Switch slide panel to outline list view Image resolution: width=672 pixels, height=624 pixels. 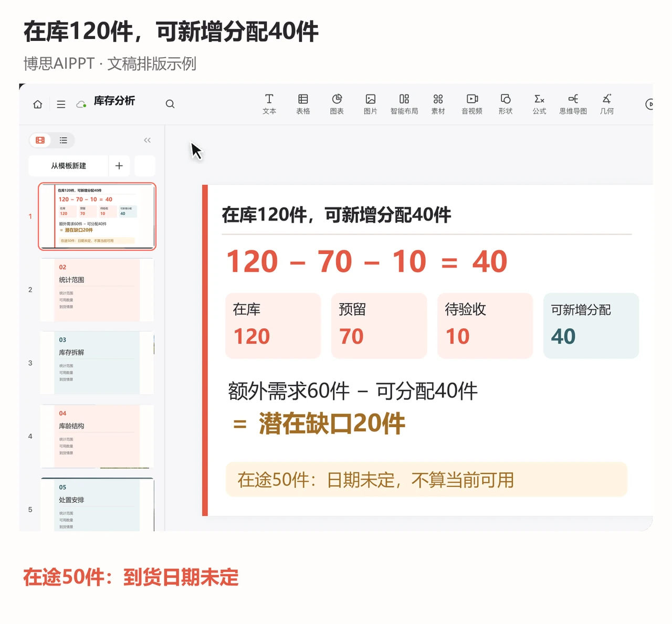64,140
